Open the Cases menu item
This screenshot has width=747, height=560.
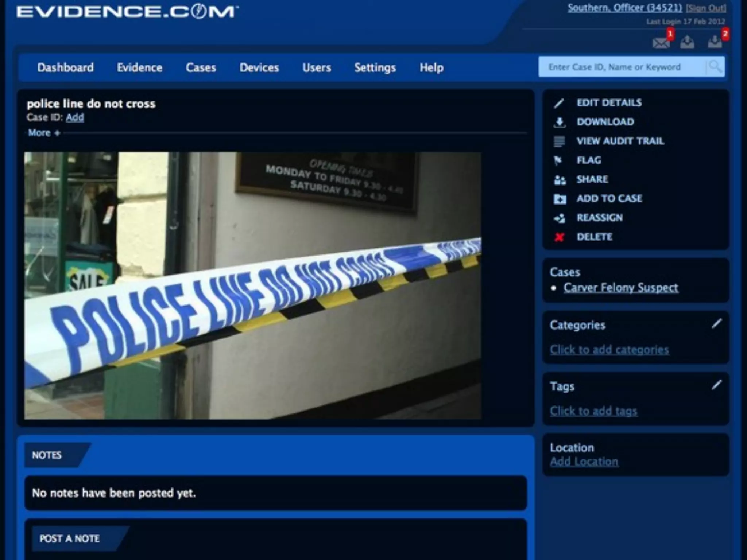201,67
